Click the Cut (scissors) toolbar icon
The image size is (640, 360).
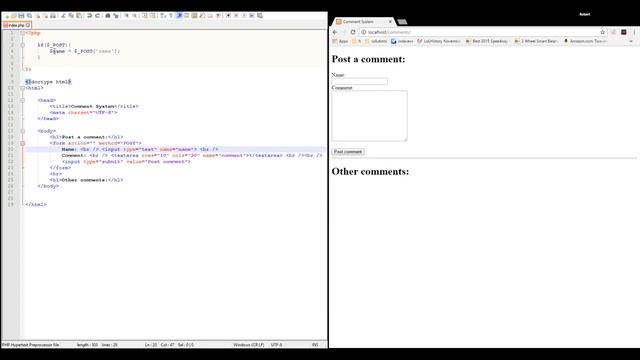click(x=63, y=16)
